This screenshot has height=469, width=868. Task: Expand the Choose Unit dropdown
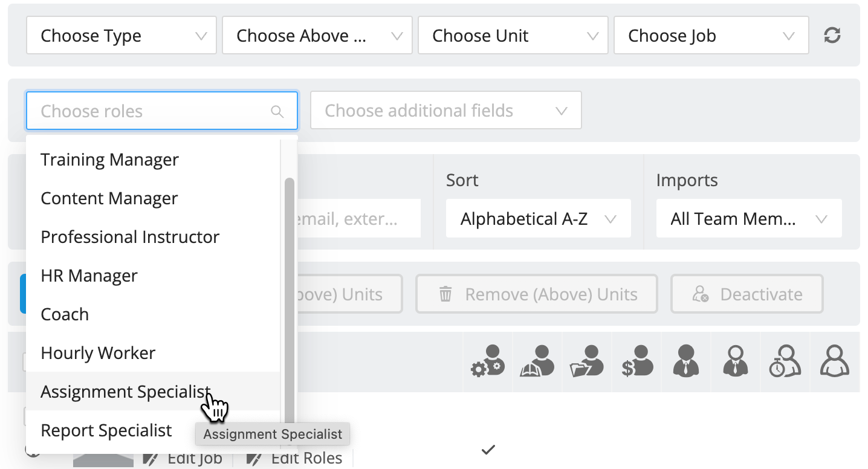513,36
